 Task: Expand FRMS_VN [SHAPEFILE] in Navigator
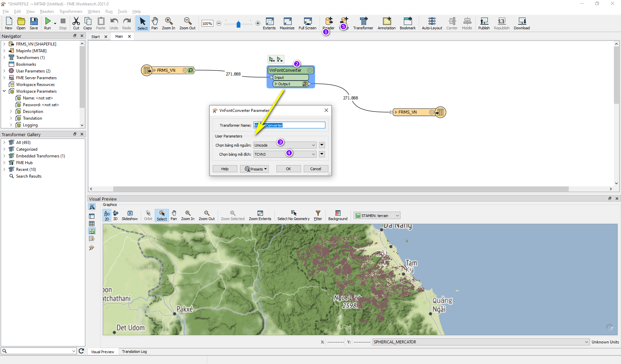pos(4,44)
